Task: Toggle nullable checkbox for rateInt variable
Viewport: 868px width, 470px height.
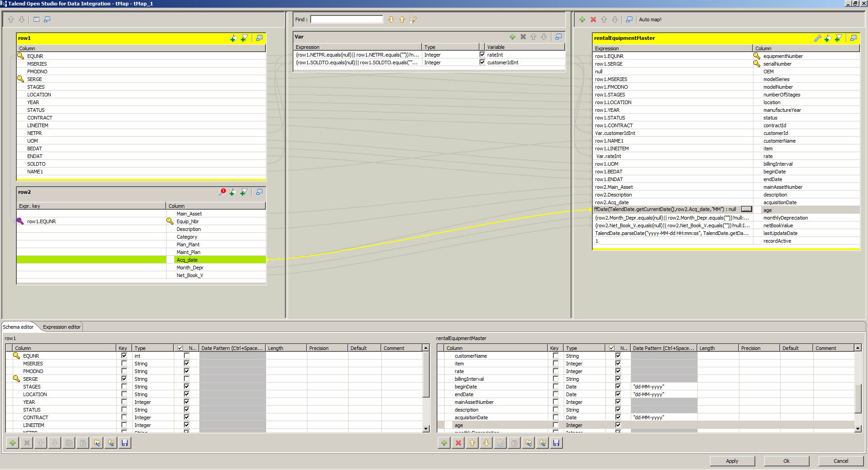Action: (x=482, y=54)
